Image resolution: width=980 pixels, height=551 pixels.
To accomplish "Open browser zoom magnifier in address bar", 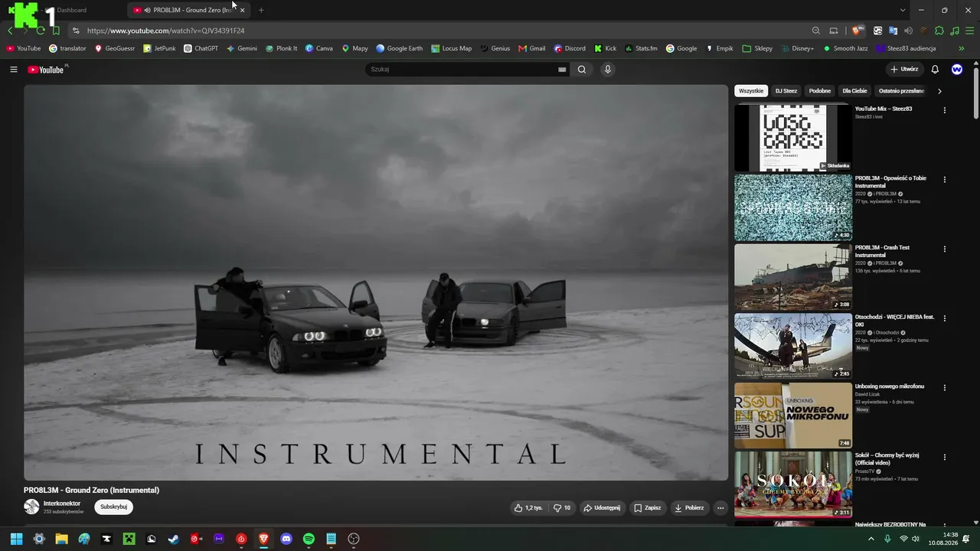I will [816, 31].
